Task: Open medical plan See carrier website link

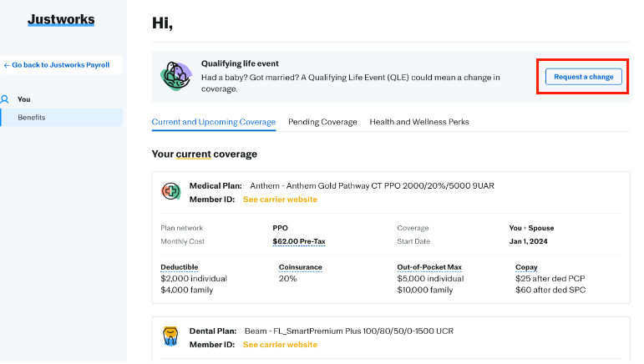Action: coord(280,200)
